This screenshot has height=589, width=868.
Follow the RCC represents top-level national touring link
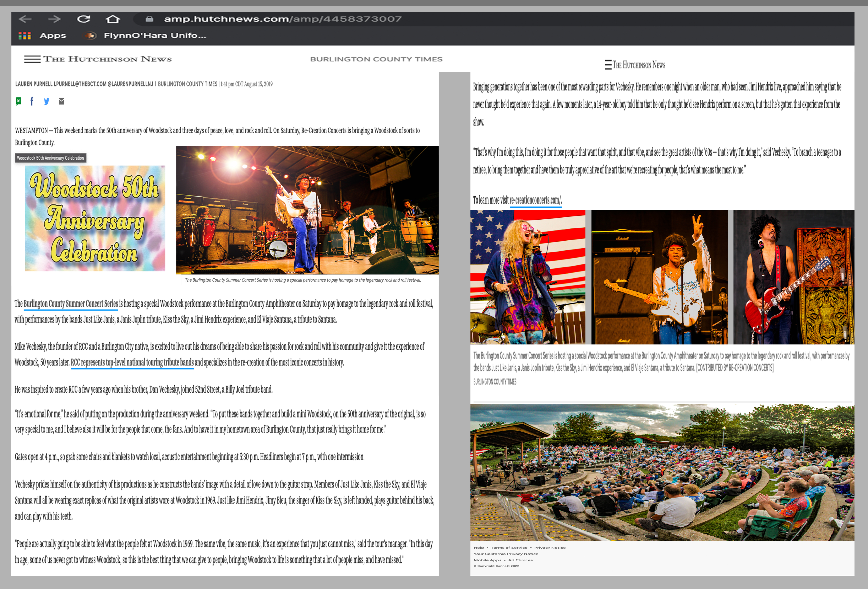click(132, 363)
